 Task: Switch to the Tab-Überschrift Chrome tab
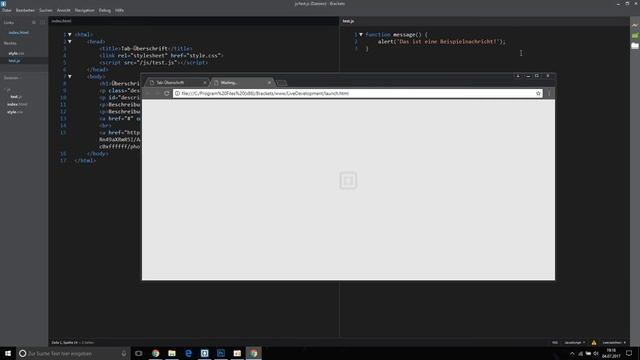(176, 82)
